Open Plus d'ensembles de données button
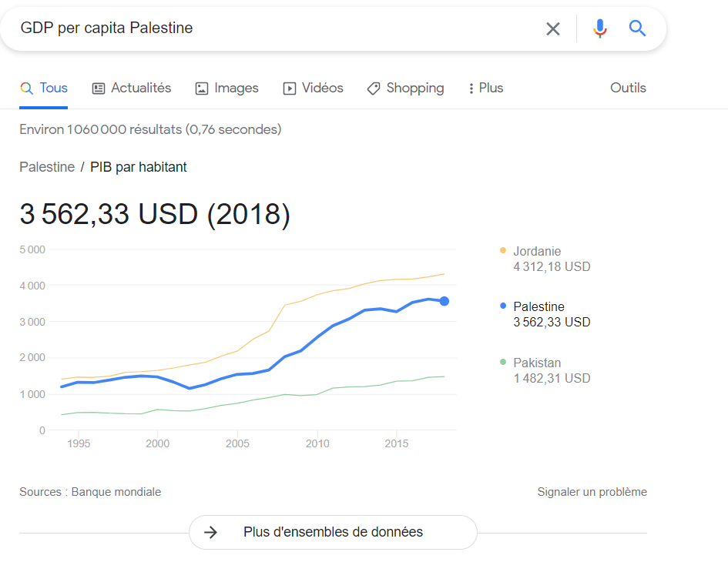Viewport: 728px width, 562px height. point(333,532)
